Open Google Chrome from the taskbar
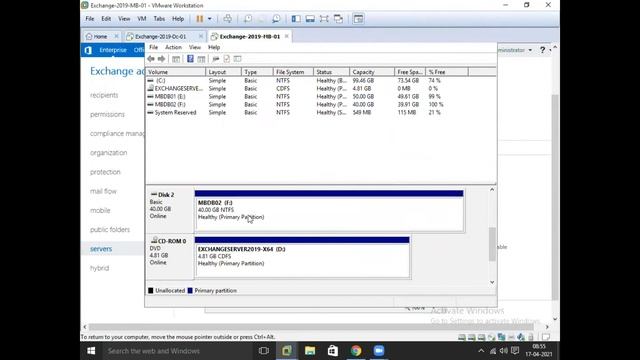The height and width of the screenshot is (360, 640). (356, 351)
